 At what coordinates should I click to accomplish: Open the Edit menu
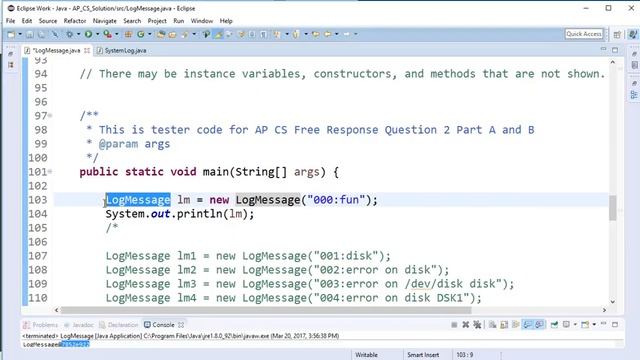click(x=27, y=21)
